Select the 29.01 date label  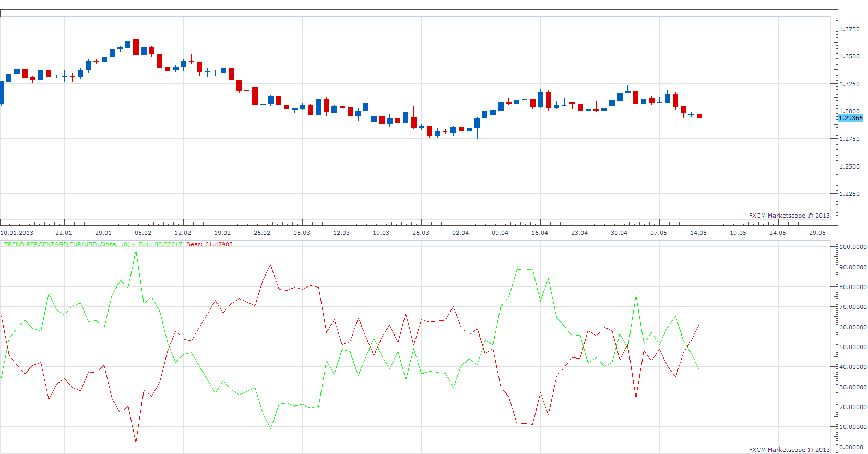click(x=103, y=233)
